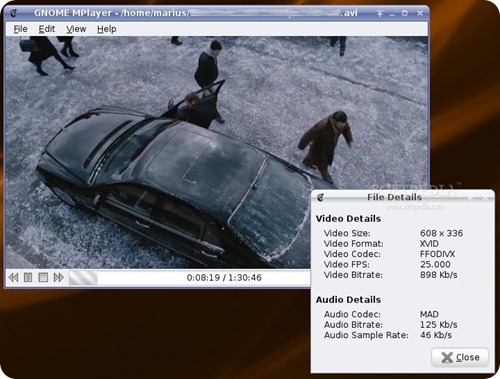Open the File menu
500x379 pixels.
click(x=20, y=29)
